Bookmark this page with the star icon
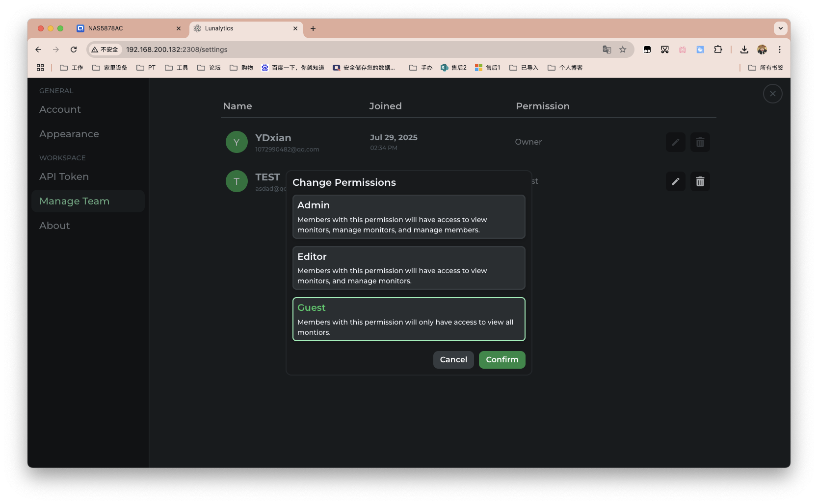Image resolution: width=818 pixels, height=504 pixels. point(623,50)
